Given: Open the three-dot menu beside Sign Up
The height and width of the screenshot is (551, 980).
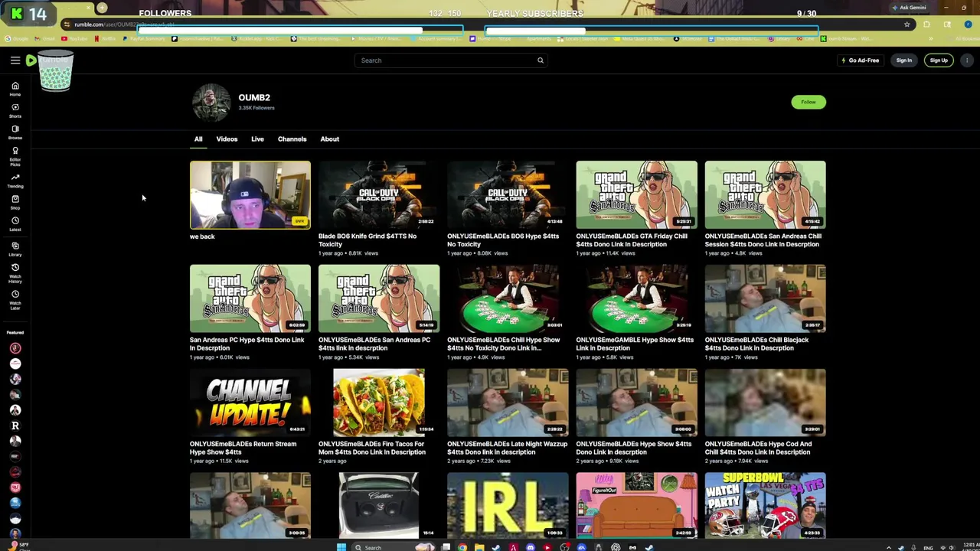Looking at the screenshot, I should pos(967,60).
